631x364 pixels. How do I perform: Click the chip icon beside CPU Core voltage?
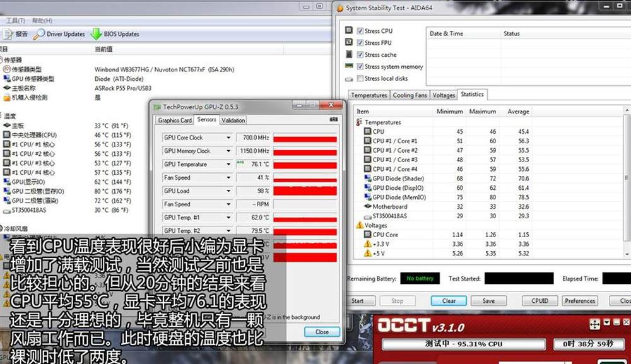367,235
